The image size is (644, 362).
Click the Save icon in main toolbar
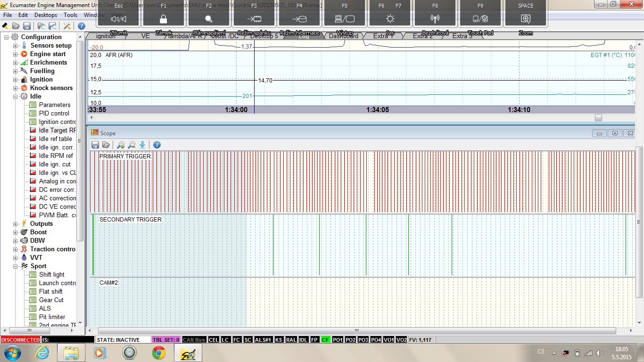(27, 26)
